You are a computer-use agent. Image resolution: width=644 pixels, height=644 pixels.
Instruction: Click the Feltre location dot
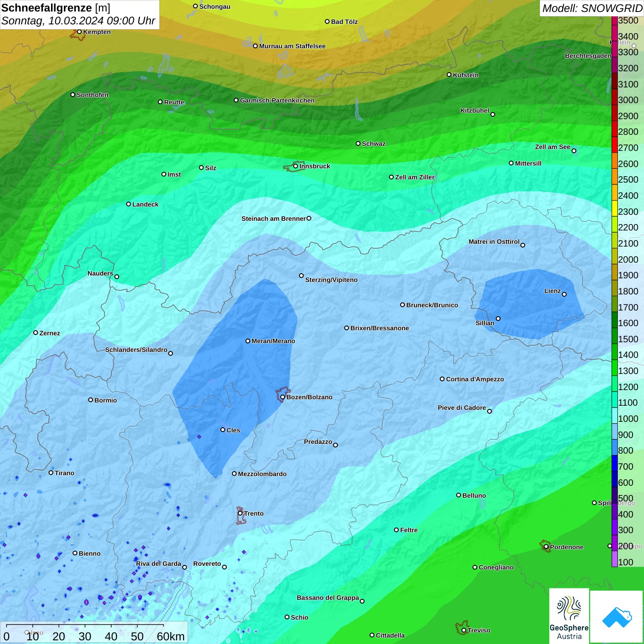(x=396, y=530)
